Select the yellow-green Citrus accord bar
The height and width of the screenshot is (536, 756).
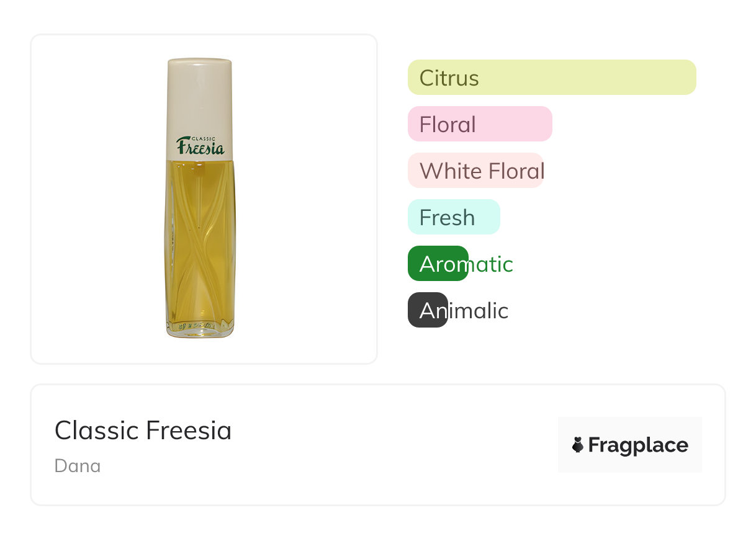(x=551, y=78)
